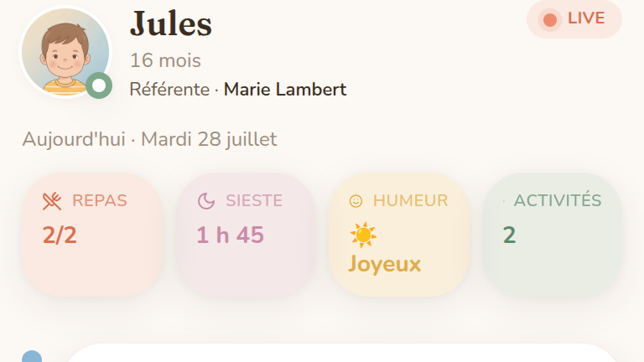Click the 2/2 meals value

60,235
